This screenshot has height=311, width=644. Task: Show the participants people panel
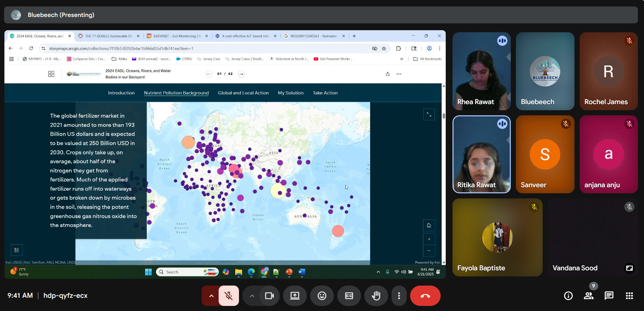(588, 296)
